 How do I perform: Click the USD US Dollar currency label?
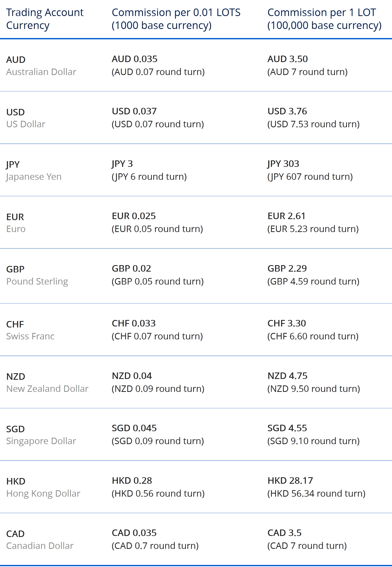coord(26,118)
